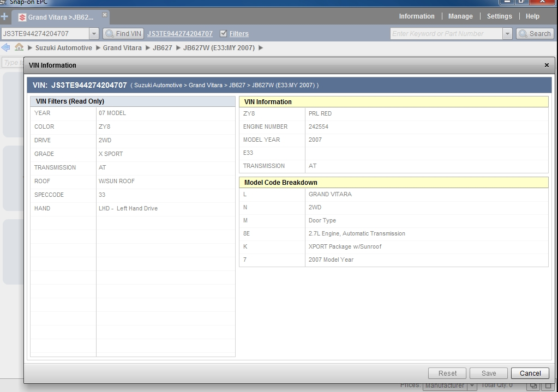
Task: Select Grand Vitara breadcrumb
Action: [122, 47]
